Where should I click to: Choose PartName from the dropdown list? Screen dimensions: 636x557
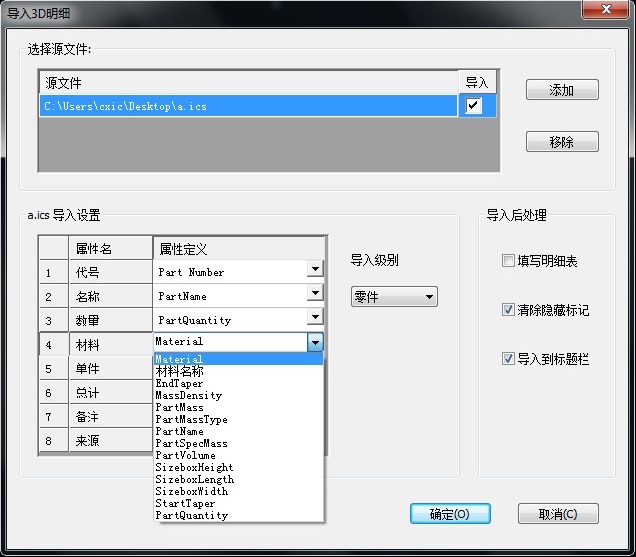[238, 431]
